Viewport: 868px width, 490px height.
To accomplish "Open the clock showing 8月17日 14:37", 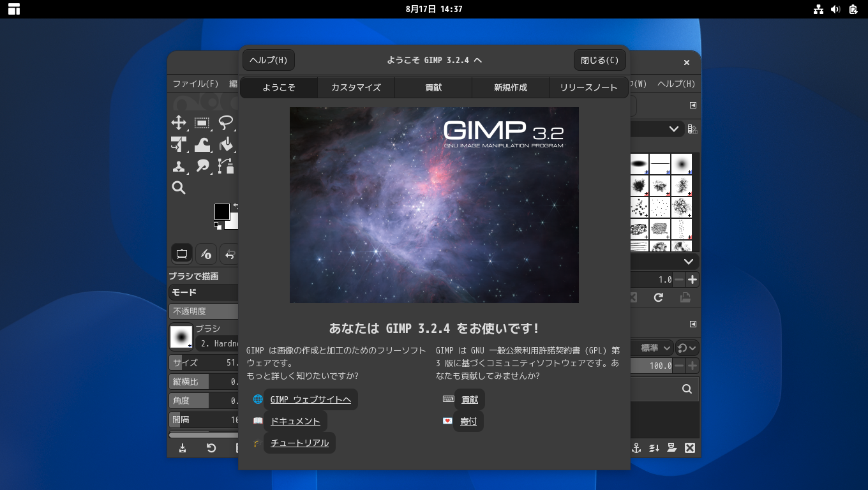I will (434, 9).
